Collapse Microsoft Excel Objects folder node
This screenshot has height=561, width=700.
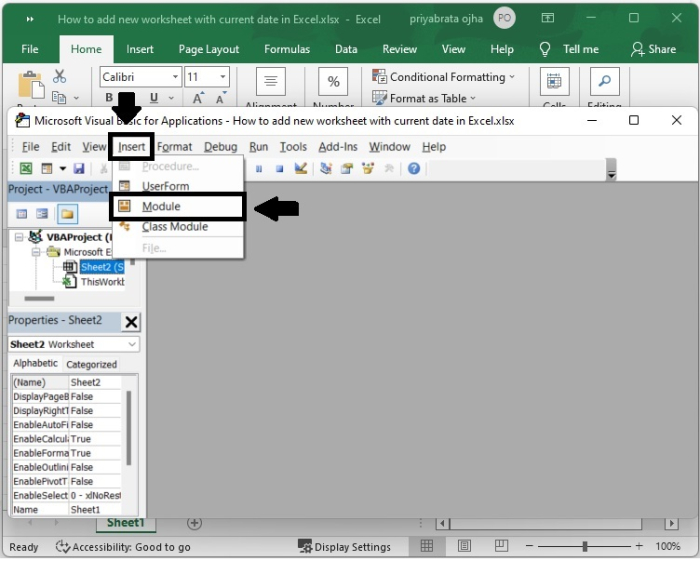36,252
